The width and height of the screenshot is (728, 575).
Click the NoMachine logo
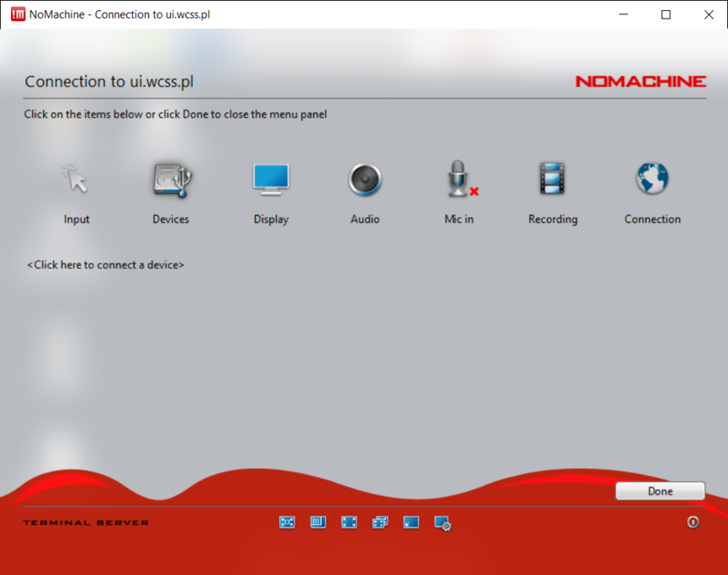tap(640, 81)
